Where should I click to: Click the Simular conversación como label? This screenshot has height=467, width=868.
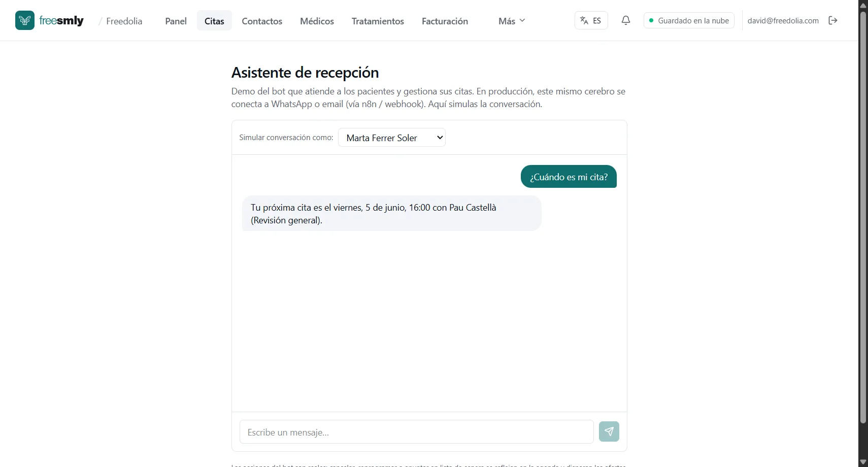pyautogui.click(x=286, y=138)
